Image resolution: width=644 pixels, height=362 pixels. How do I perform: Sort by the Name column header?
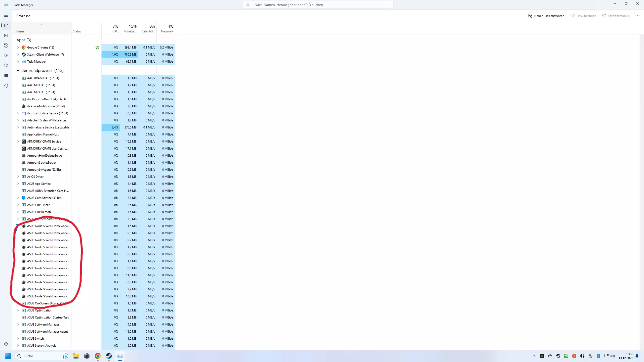(42, 28)
